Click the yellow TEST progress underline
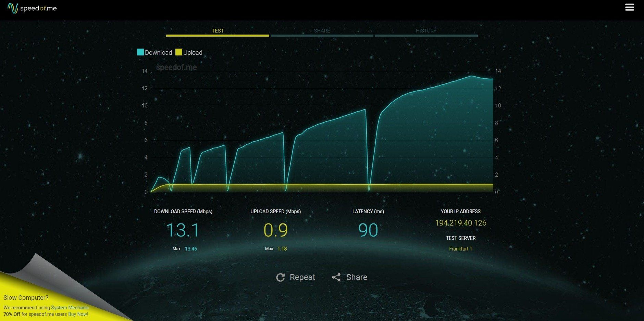Screen dimensions: 644x321 [218, 36]
